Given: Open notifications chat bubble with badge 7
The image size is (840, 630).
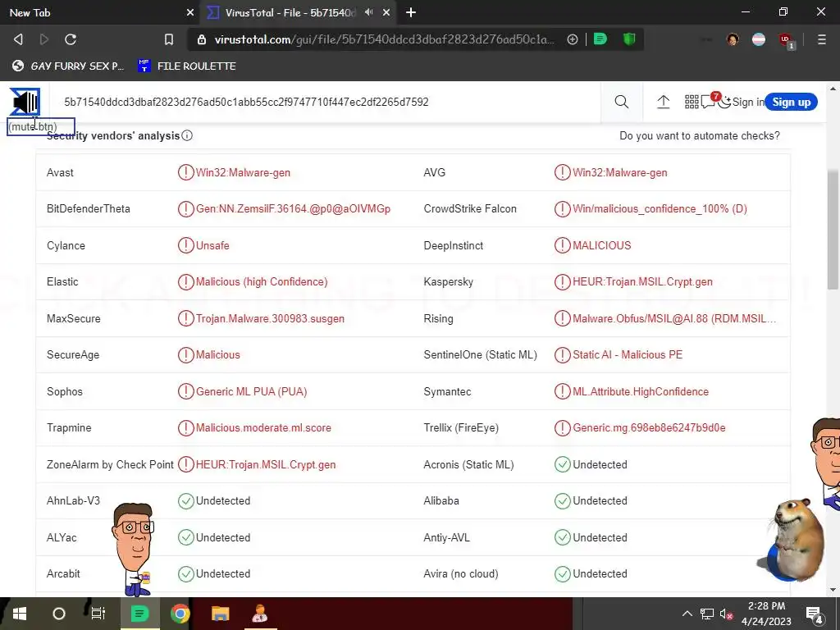Looking at the screenshot, I should [x=710, y=101].
